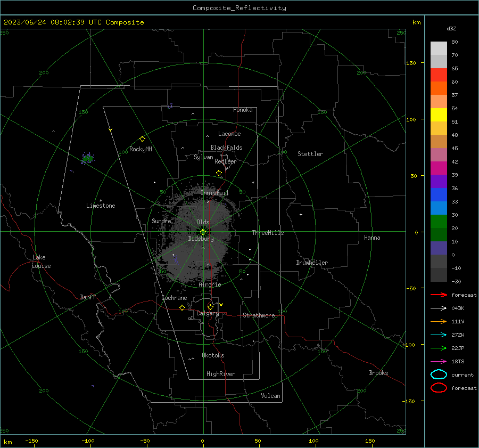This screenshot has width=479, height=448.
Task: Click the cyan 27ZW arrow legend icon
Action: click(439, 335)
